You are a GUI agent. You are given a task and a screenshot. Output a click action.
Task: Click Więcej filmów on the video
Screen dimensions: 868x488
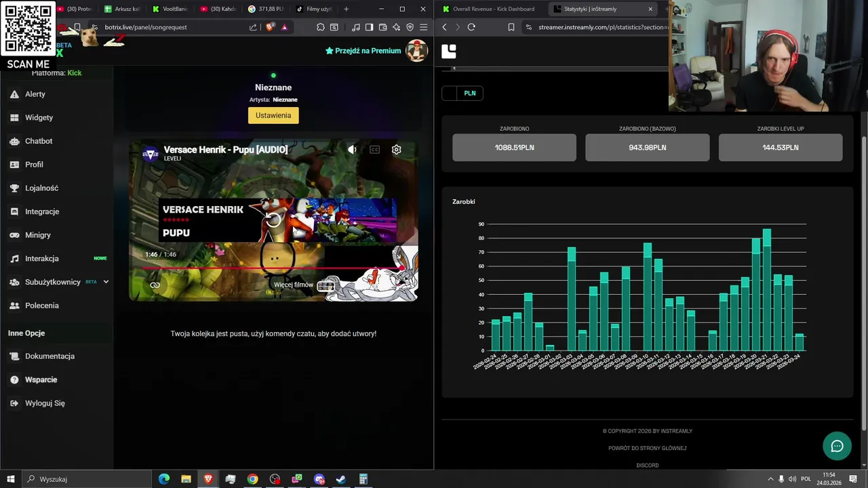(x=303, y=285)
